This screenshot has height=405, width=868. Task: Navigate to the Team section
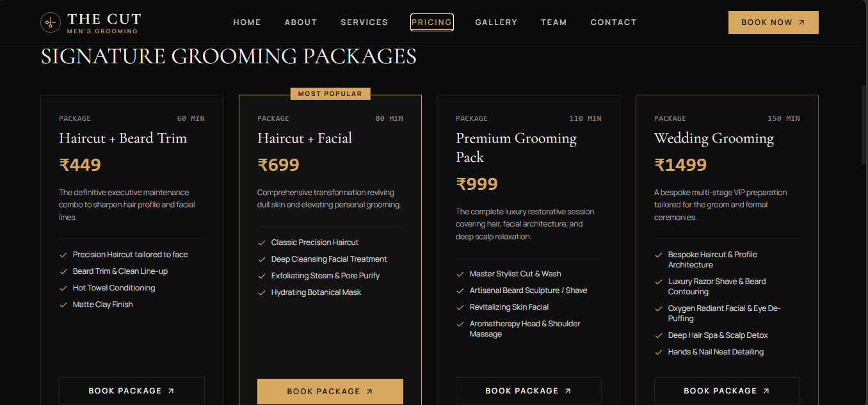tap(554, 22)
